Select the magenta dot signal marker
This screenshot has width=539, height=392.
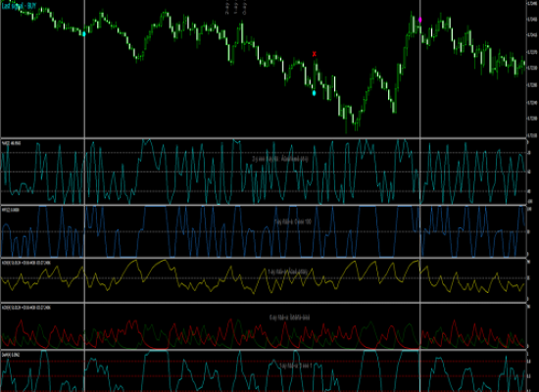coord(420,20)
